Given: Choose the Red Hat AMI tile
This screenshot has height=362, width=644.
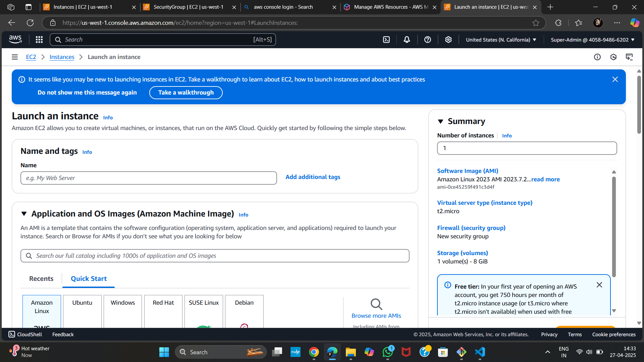Looking at the screenshot, I should pyautogui.click(x=163, y=311).
